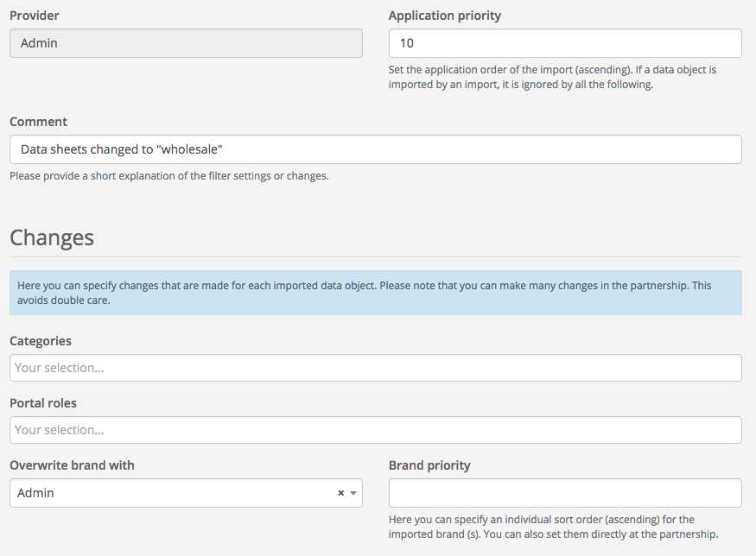This screenshot has height=556, width=756.
Task: Select the Comment label
Action: point(38,122)
